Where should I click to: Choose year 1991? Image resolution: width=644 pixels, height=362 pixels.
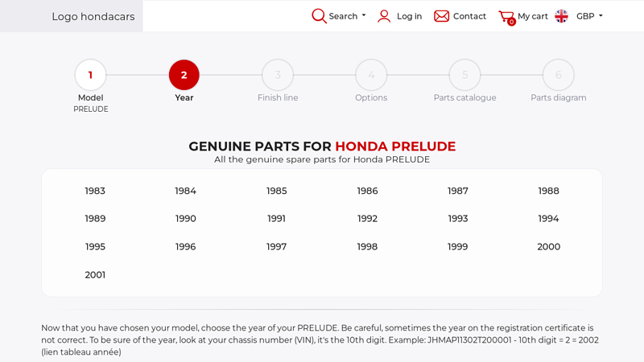(276, 218)
